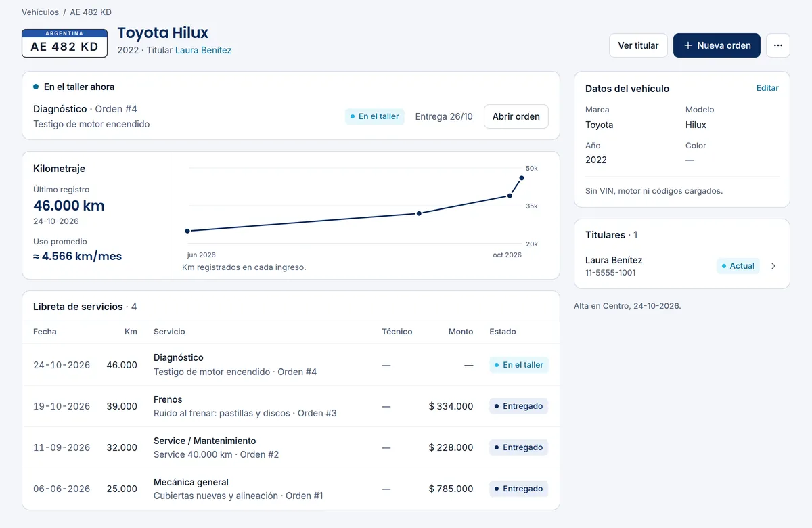Select the last data point on mileage chart
Viewport: 812px width, 528px height.
pyautogui.click(x=522, y=178)
